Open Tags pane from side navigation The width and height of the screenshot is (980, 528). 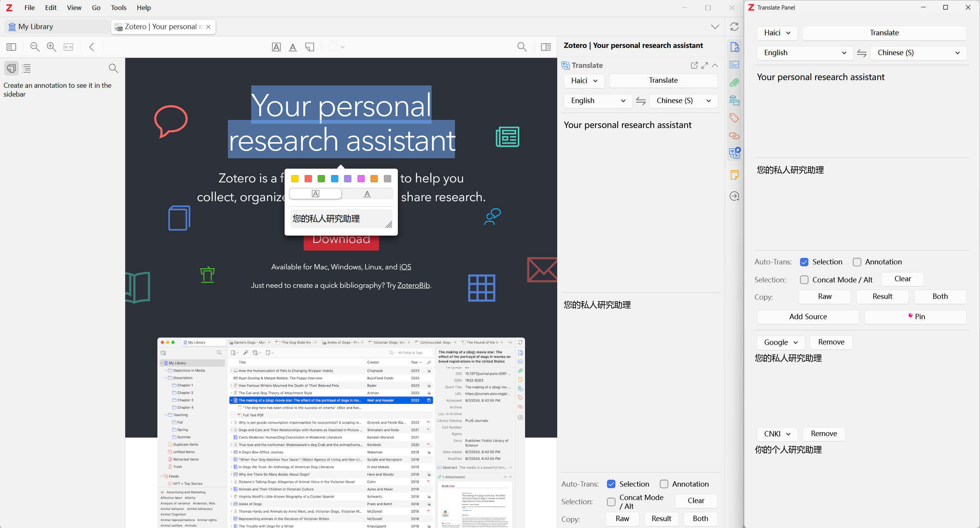pos(734,118)
